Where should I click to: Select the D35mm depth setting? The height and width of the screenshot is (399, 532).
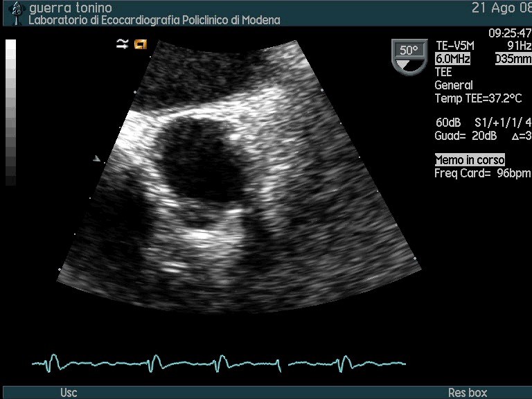pyautogui.click(x=513, y=60)
